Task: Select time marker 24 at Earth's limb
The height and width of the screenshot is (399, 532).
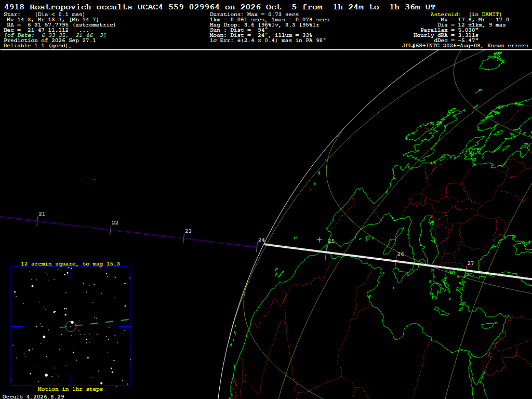Action: 261,240
